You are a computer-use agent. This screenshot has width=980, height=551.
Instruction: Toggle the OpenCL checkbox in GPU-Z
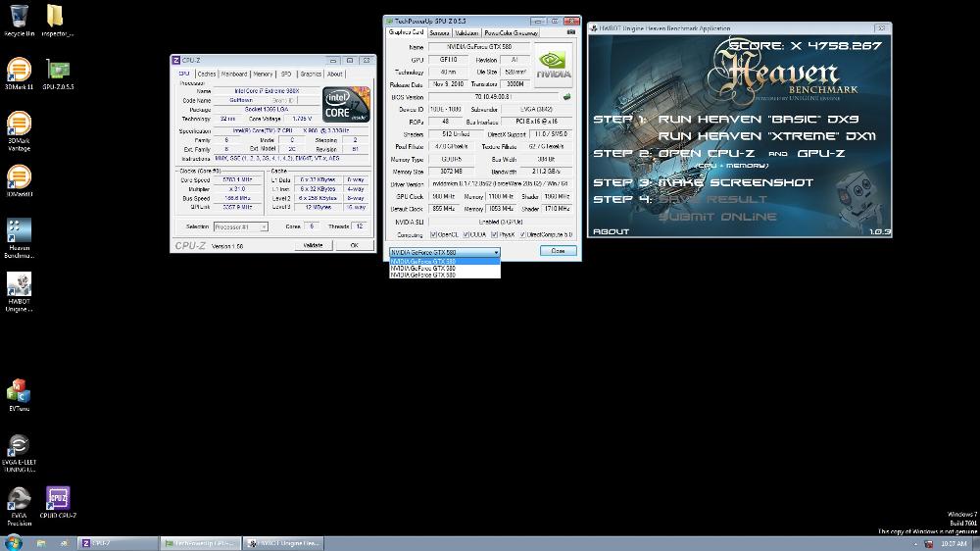pos(433,234)
